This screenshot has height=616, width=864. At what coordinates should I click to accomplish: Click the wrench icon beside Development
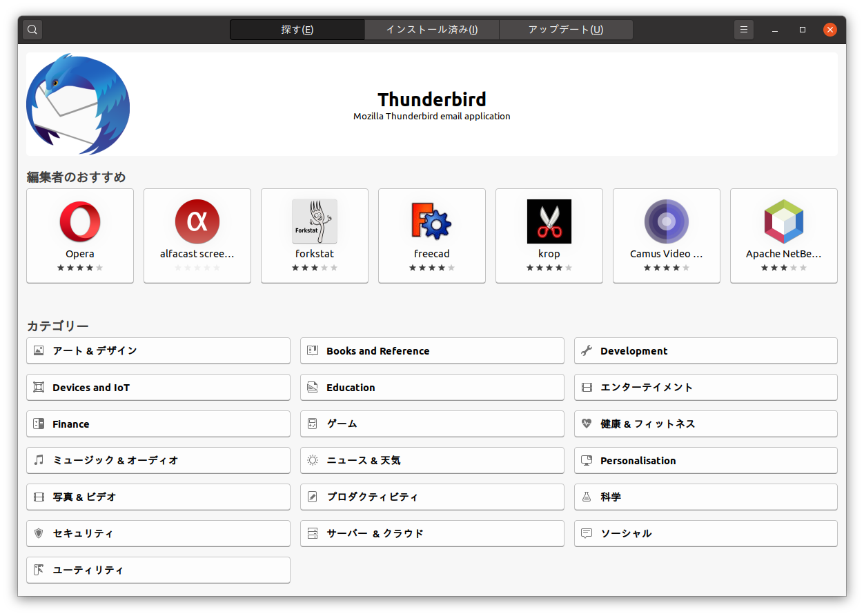point(587,350)
